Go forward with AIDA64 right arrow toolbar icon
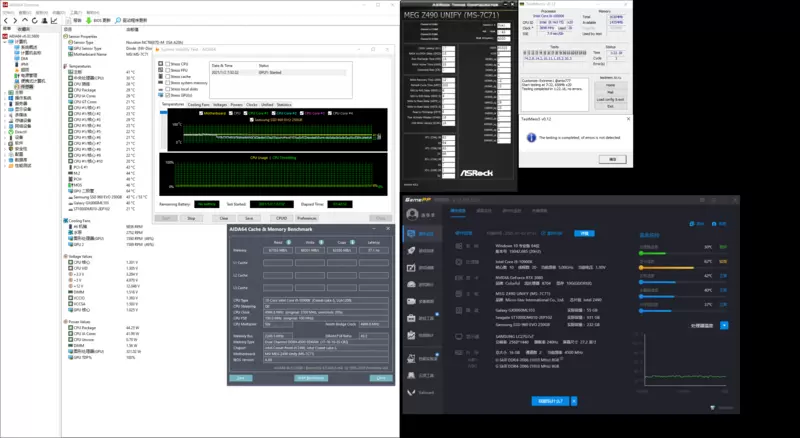The width and height of the screenshot is (800, 438). pos(15,20)
